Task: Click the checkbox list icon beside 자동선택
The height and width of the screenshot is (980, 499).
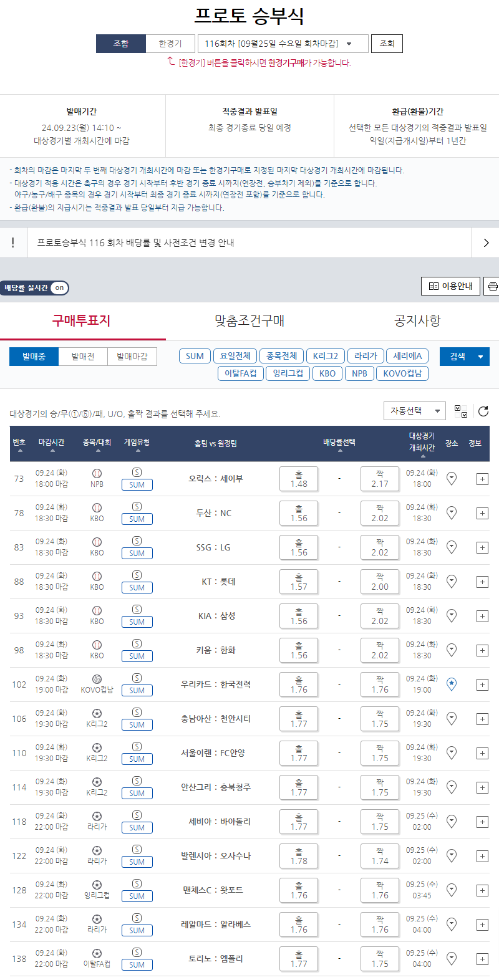Action: coord(461,411)
